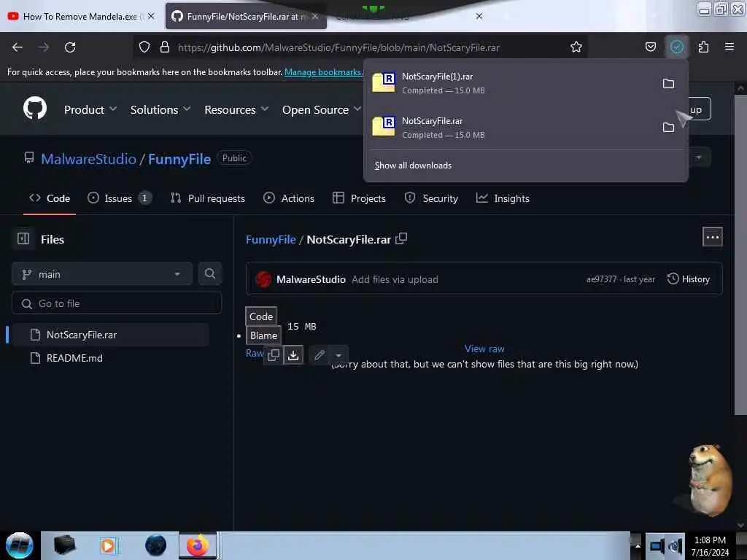
Task: Click the View raw link
Action: click(484, 349)
